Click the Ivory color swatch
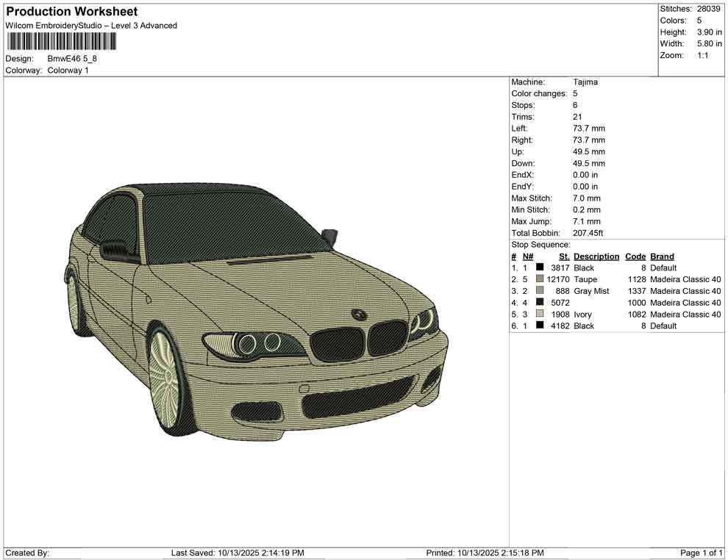The image size is (728, 560). pos(540,314)
